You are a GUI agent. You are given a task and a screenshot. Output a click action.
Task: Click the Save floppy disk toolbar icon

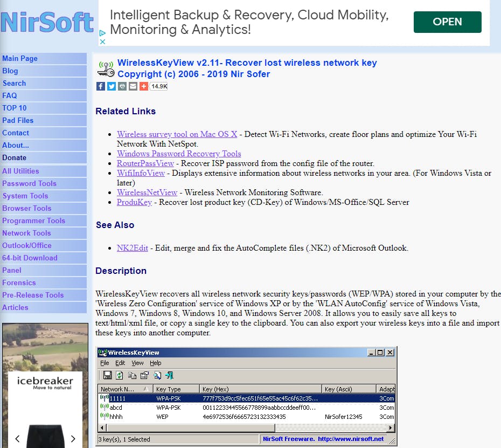coord(108,375)
